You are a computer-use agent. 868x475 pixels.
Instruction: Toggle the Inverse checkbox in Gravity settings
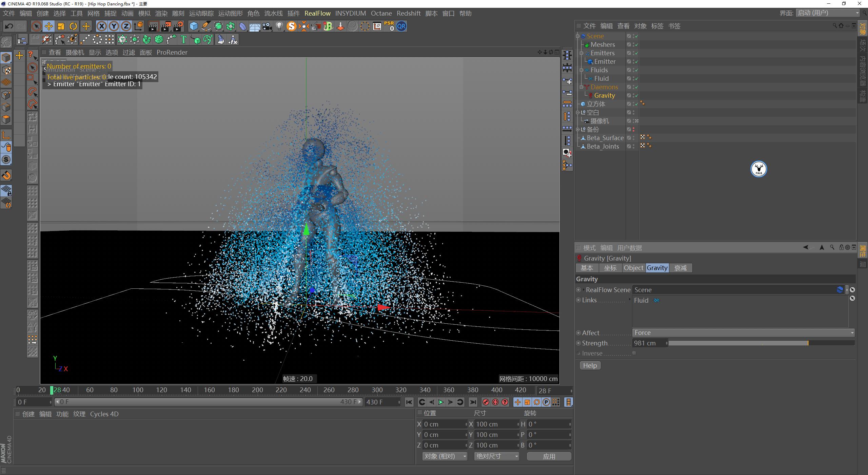click(634, 353)
